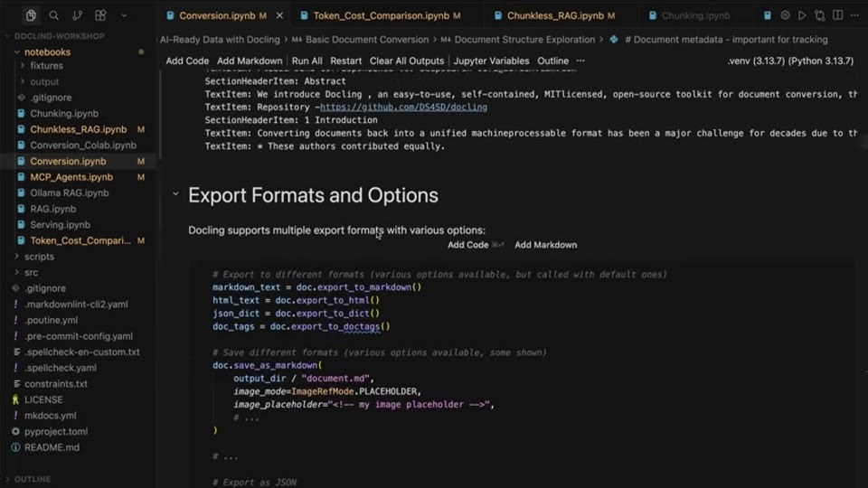The width and height of the screenshot is (868, 488).
Task: Open .pre-commit-config.yaml file
Action: pos(78,336)
